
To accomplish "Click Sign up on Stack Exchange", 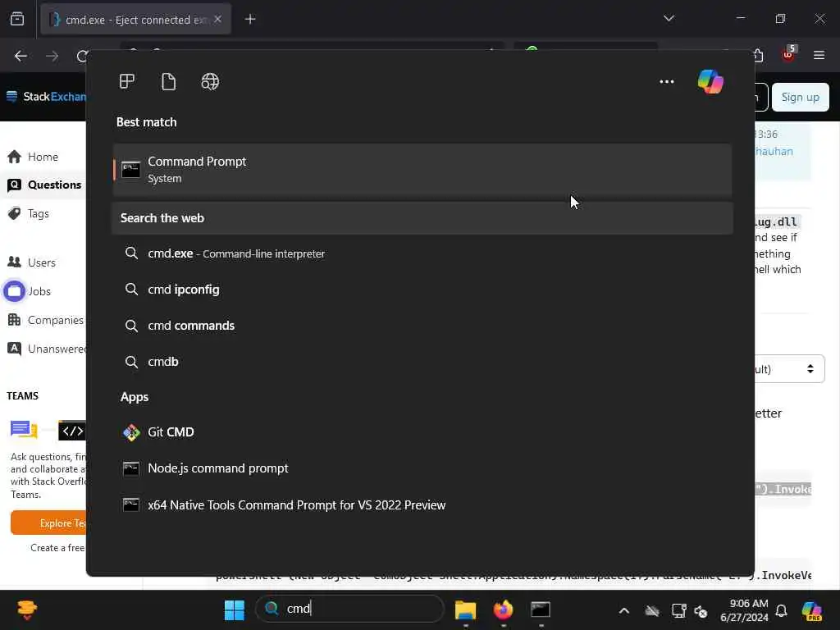I will coord(801,97).
